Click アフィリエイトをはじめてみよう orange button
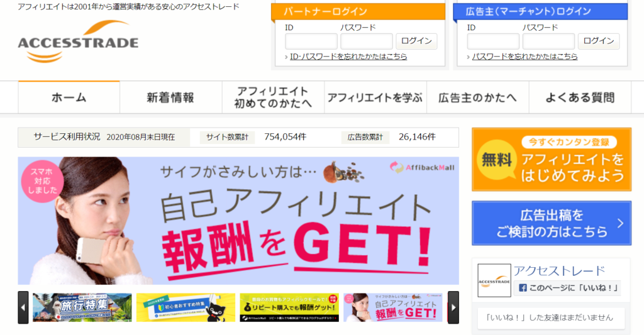Image resolution: width=644 pixels, height=335 pixels. click(551, 159)
